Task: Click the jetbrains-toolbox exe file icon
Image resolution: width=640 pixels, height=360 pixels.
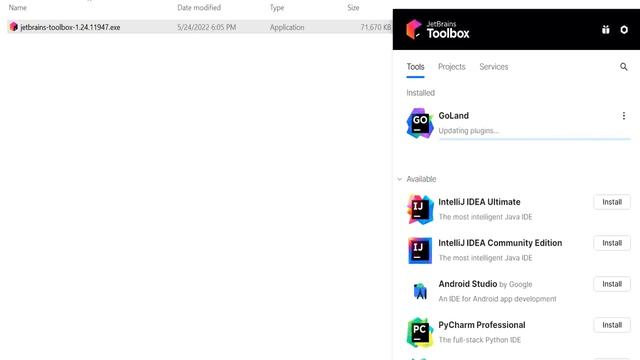Action: point(13,27)
